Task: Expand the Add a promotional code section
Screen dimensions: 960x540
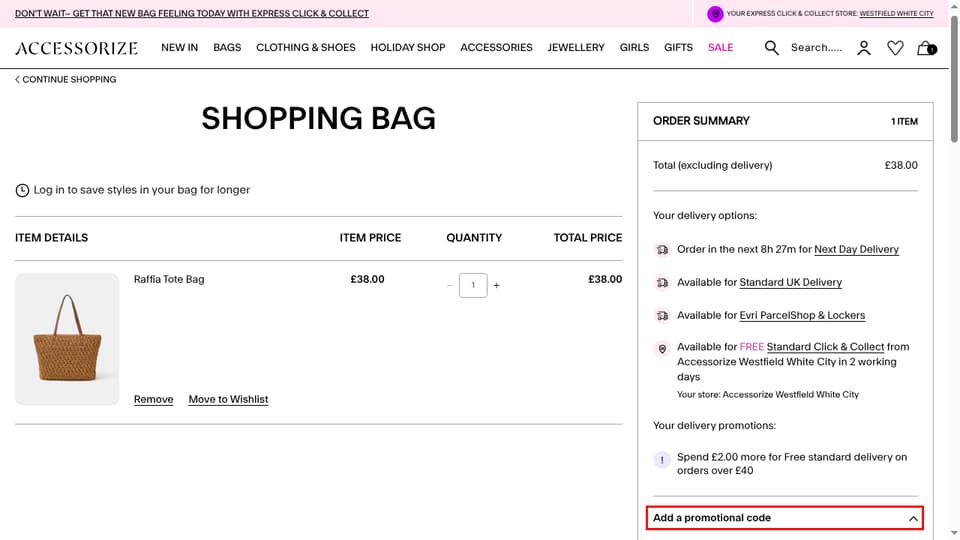Action: click(785, 518)
